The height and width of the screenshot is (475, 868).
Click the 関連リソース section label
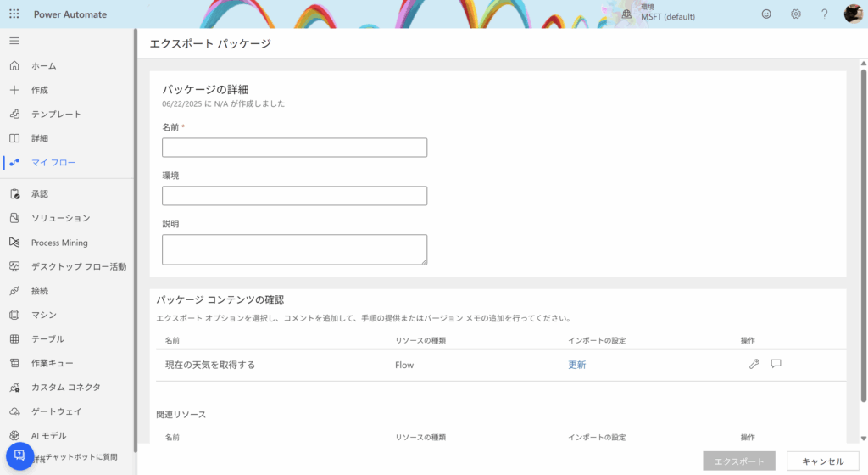tap(181, 414)
